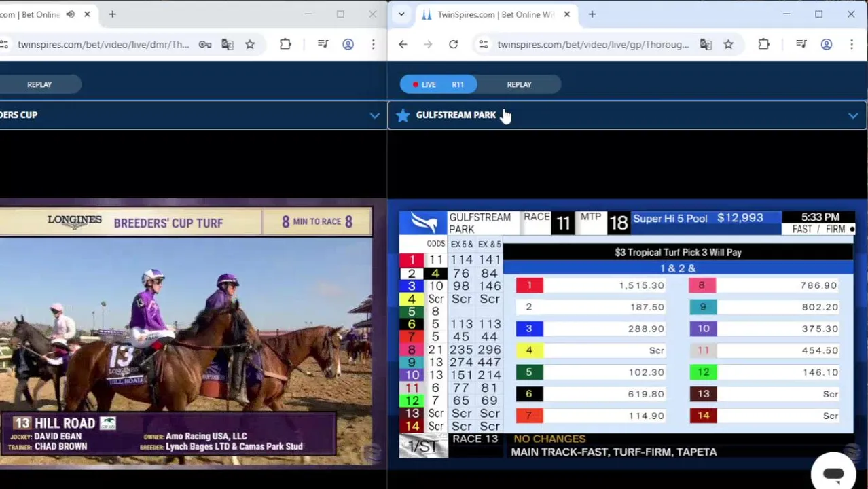Open the Breeders Cup track selector
This screenshot has height=489, width=868.
pos(193,115)
